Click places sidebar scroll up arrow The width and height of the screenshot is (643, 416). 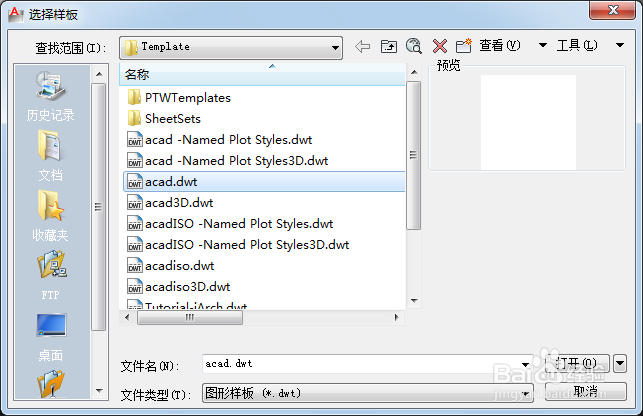tap(99, 74)
